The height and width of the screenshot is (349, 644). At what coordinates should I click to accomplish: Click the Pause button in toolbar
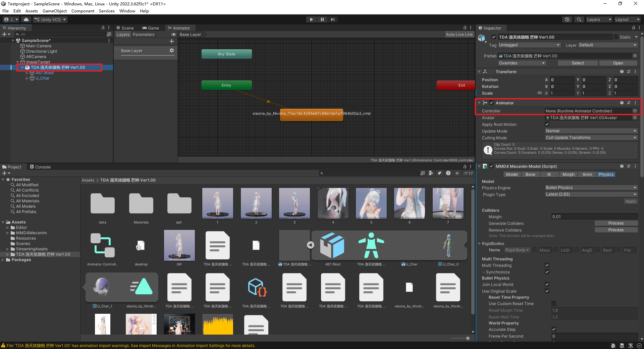coord(322,19)
